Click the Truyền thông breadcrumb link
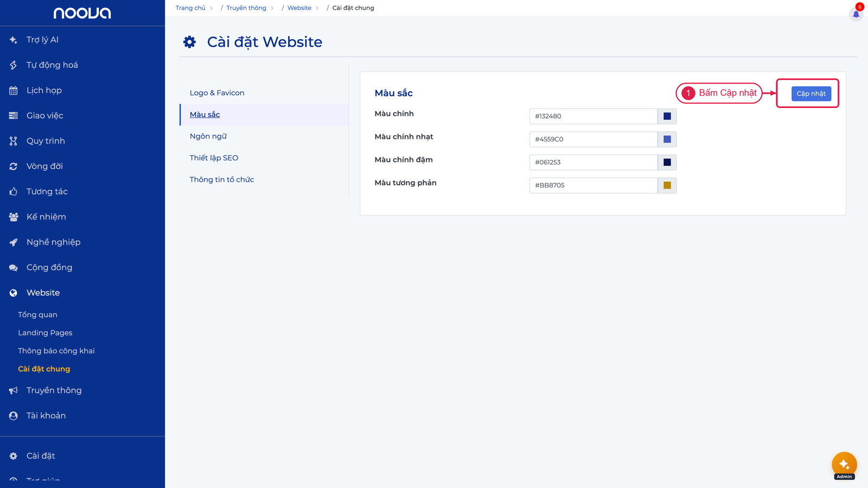Image resolution: width=868 pixels, height=488 pixels. click(246, 8)
